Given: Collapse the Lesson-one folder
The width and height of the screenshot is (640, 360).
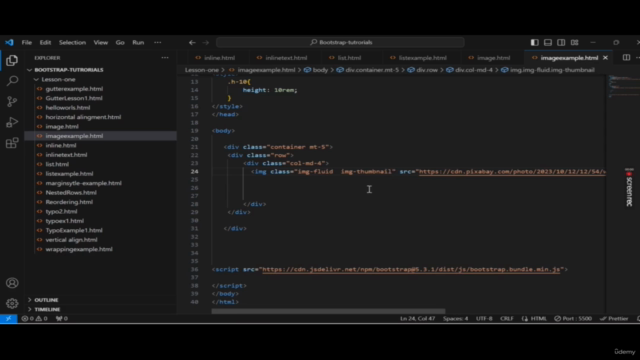Looking at the screenshot, I should tap(58, 79).
